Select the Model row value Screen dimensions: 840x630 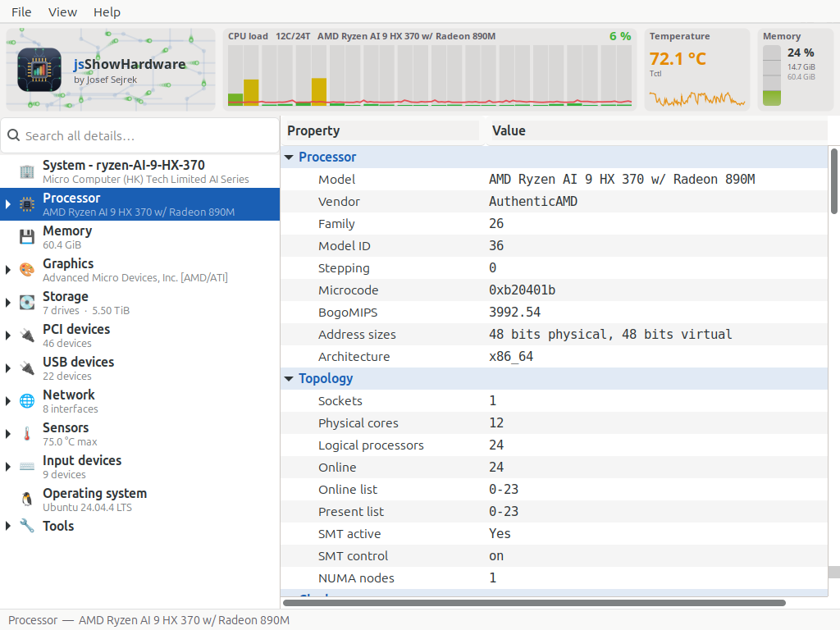pos(622,180)
